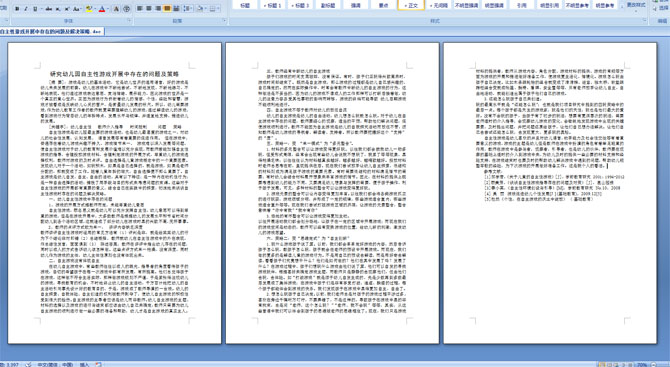Open the Font dialog launcher
Image resolution: width=670 pixels, height=367 pixels.
coord(129,21)
